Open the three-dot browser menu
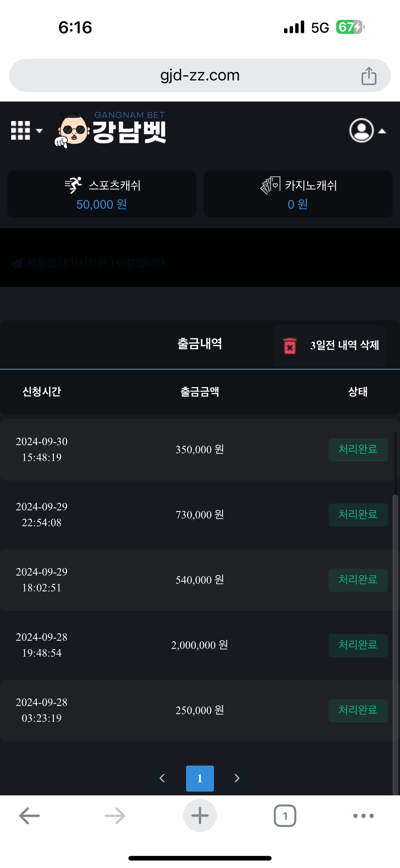Screen dimensions: 400x868 click(363, 816)
